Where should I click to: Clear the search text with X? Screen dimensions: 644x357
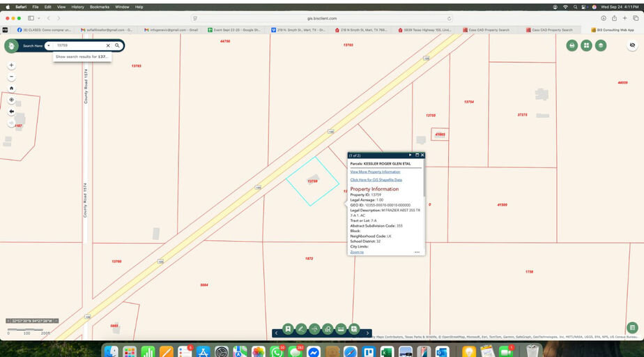[108, 45]
